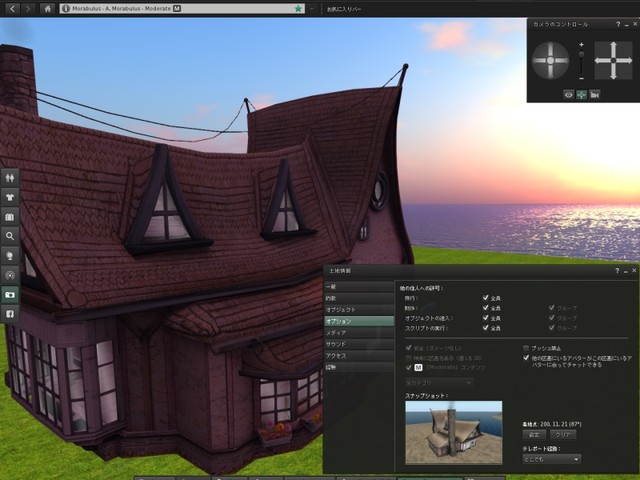Click the camera pan four-arrow control
640x480 pixels.
(613, 60)
